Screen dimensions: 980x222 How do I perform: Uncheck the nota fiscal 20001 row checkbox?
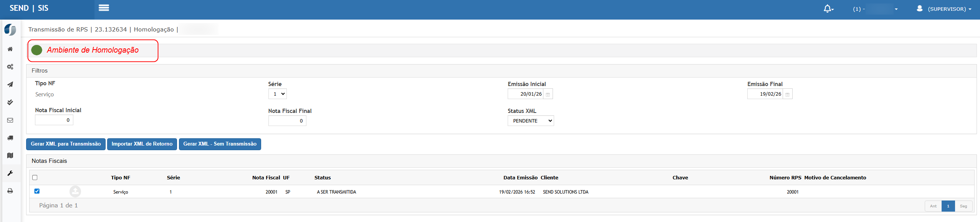point(37,191)
